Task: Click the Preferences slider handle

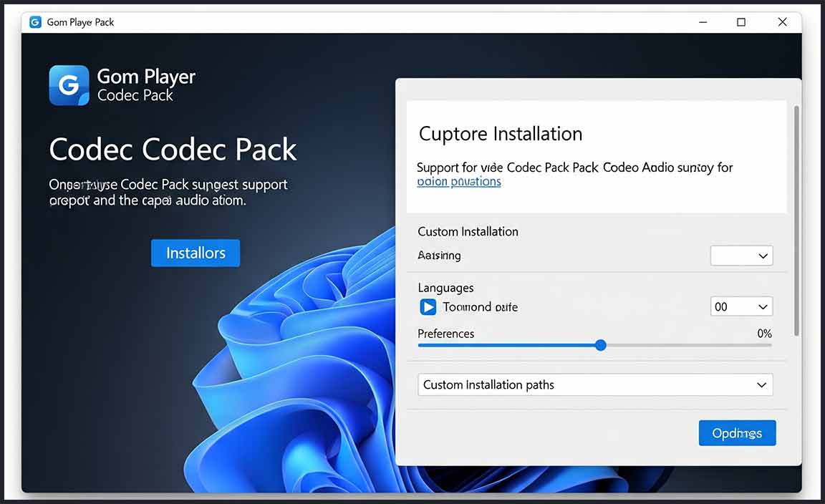Action: (601, 345)
